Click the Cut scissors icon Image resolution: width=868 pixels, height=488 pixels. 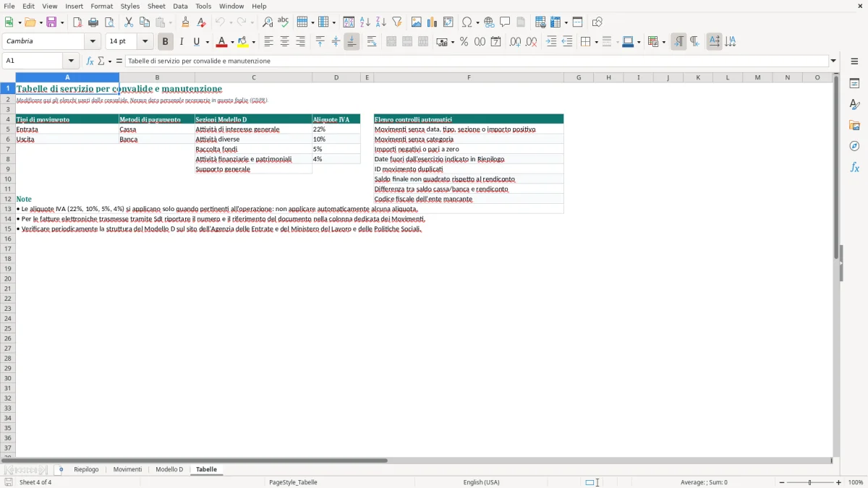point(129,22)
